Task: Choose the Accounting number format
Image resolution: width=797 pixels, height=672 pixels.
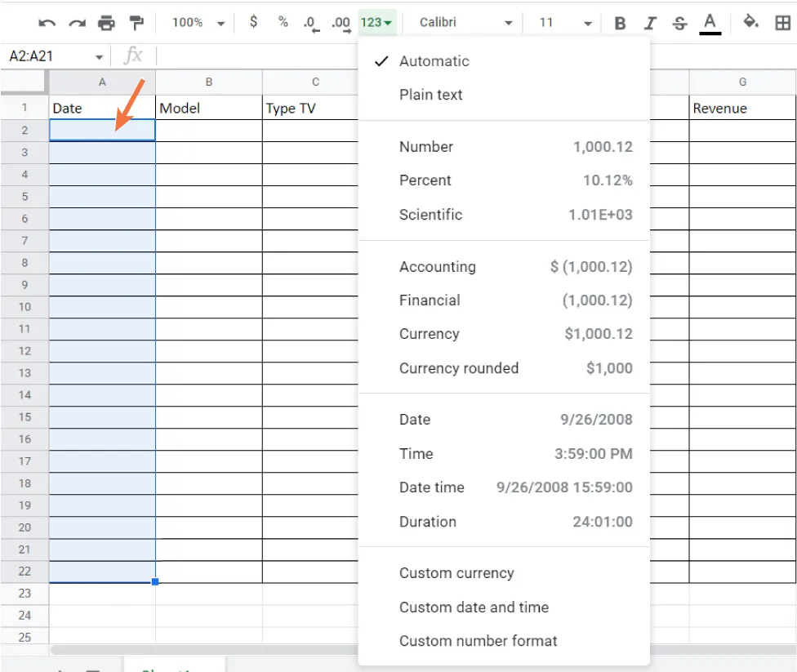Action: tap(438, 266)
